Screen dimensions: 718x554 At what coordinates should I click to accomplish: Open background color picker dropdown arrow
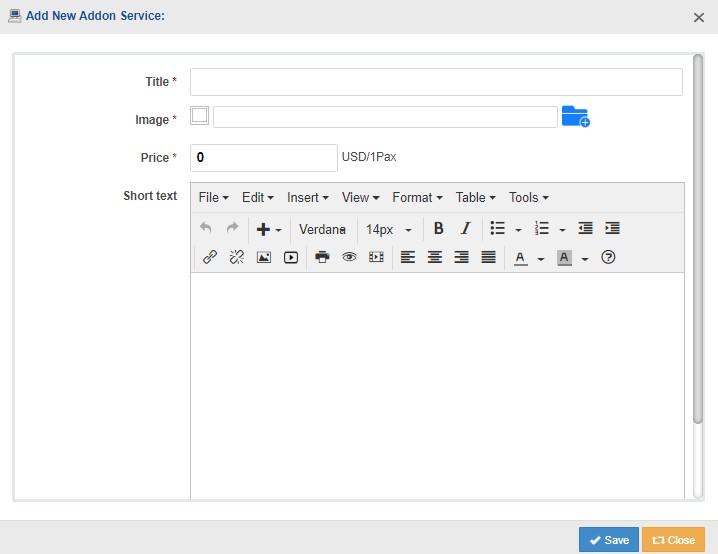(x=585, y=259)
